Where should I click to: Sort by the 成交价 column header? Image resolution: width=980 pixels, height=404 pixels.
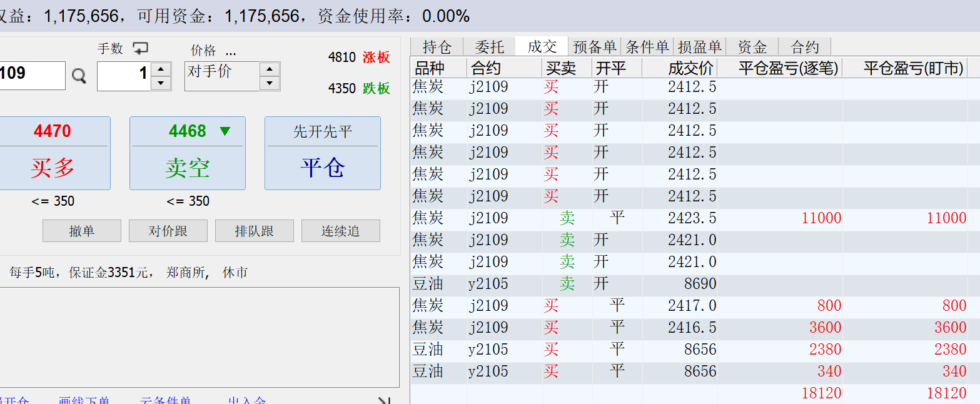coord(680,68)
